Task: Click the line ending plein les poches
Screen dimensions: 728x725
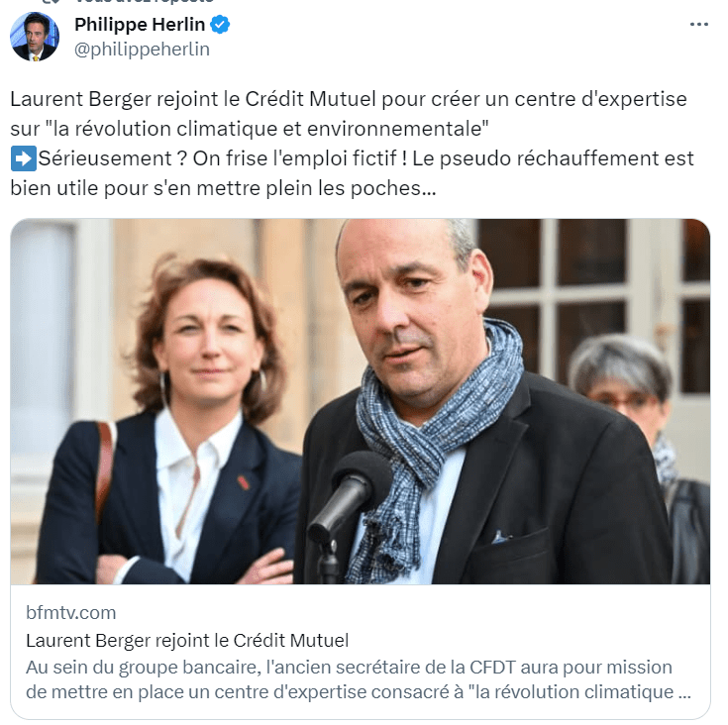Action: point(223,188)
